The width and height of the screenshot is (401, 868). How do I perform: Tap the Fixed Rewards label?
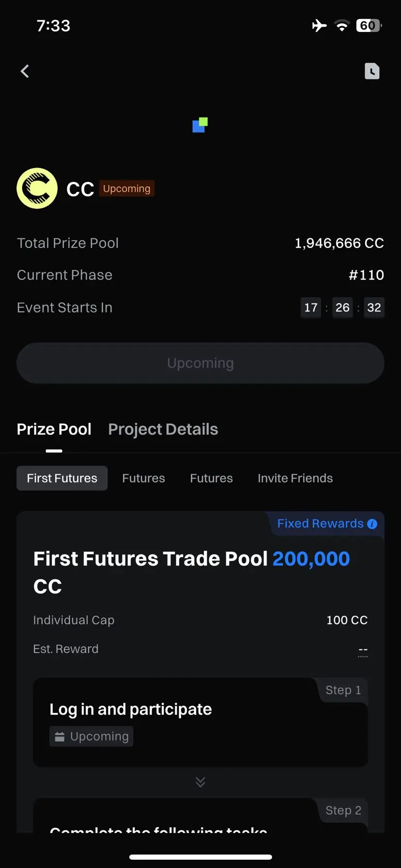coord(320,524)
